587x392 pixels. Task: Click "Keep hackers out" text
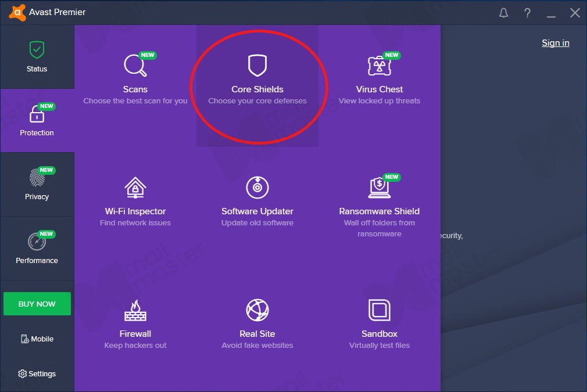[x=135, y=345]
